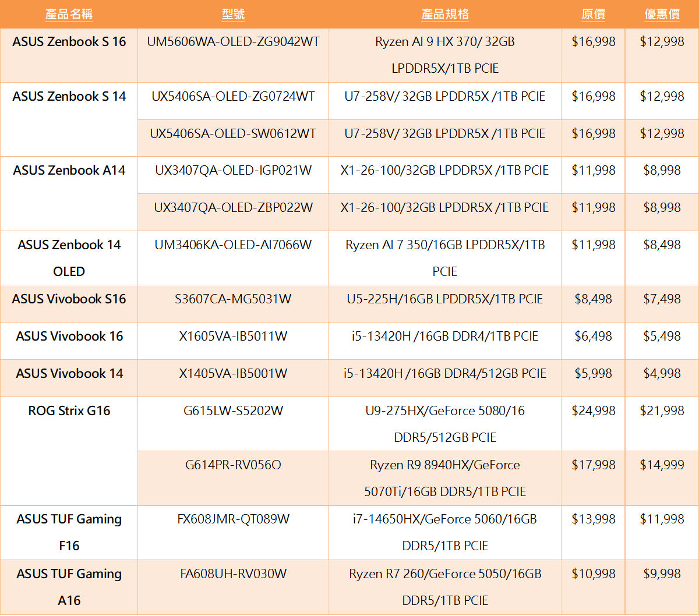Select the ROG Strix G16 product name

coord(69,410)
